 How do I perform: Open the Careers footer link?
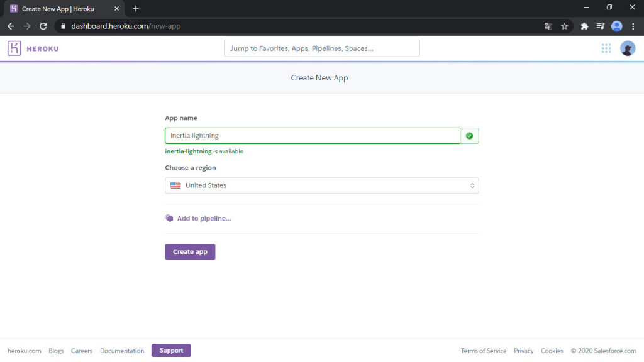pyautogui.click(x=81, y=351)
